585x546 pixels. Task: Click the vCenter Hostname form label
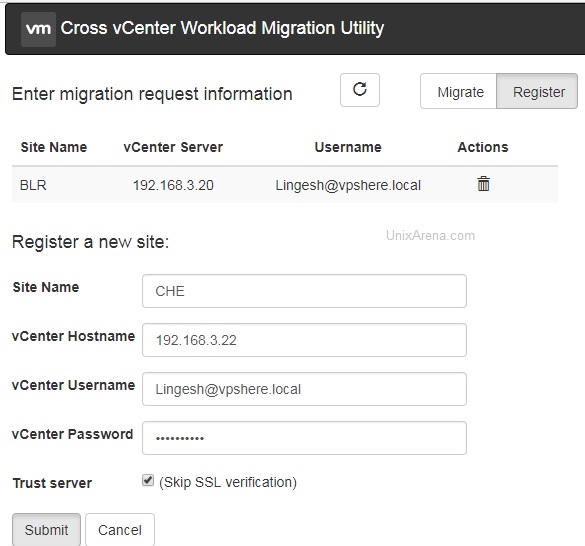(x=73, y=336)
